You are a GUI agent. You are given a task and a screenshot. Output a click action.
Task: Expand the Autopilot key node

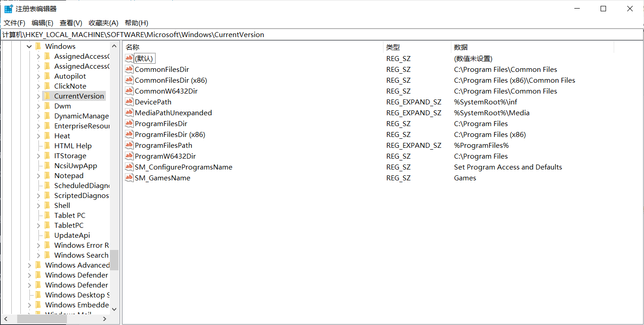click(x=38, y=76)
